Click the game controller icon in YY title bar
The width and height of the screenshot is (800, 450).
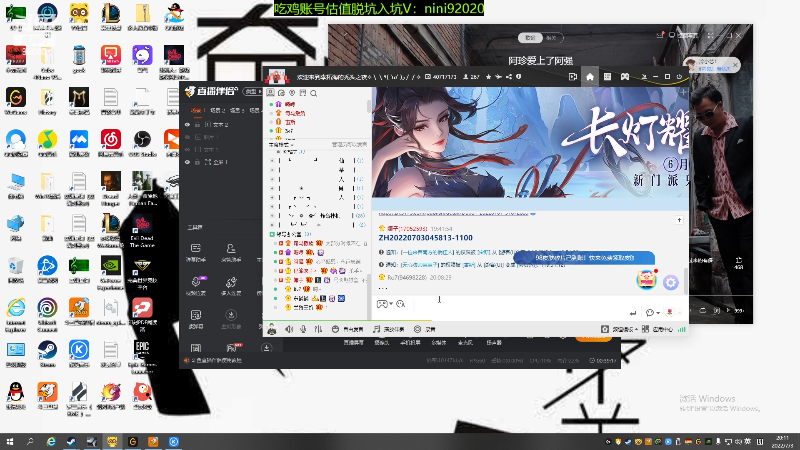pos(624,77)
